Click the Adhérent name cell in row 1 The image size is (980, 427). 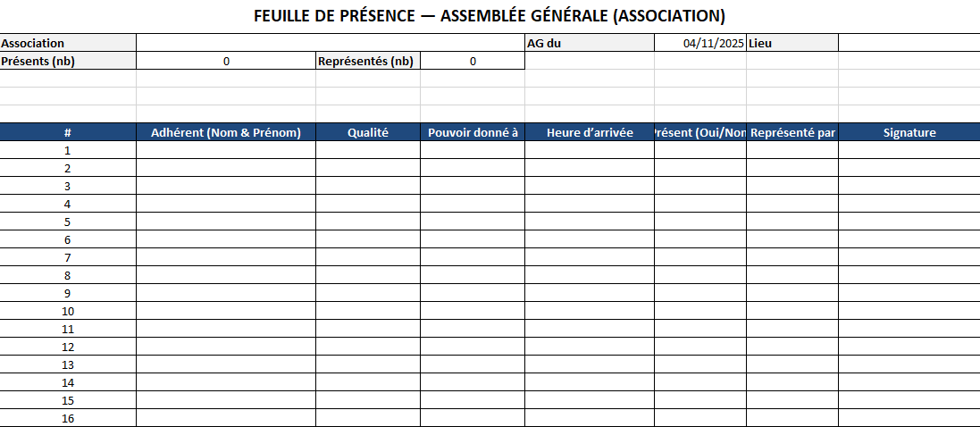tap(226, 150)
